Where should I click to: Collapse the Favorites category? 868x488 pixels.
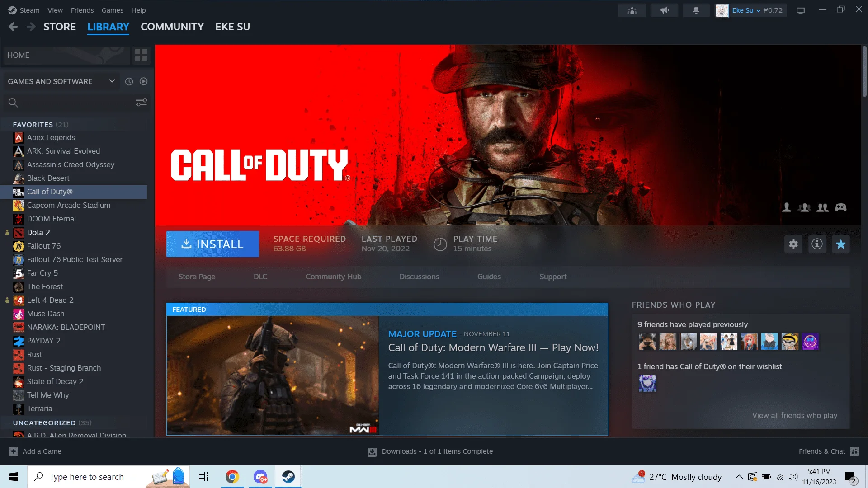pyautogui.click(x=7, y=125)
